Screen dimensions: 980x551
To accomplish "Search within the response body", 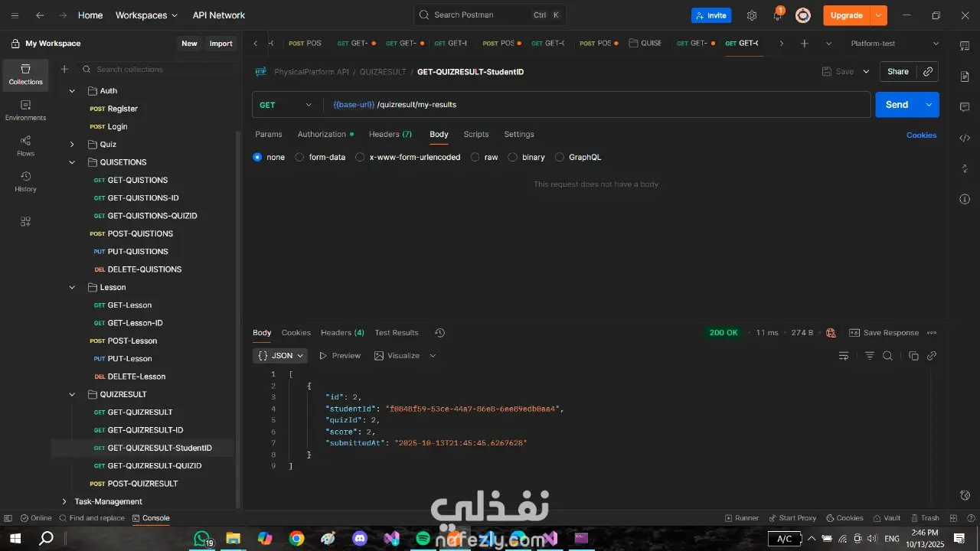I will pos(887,356).
